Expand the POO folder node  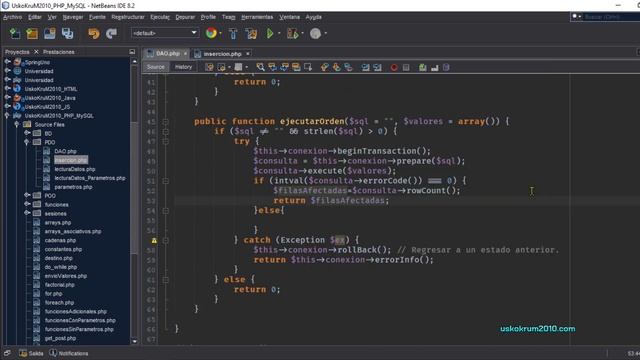[27, 196]
